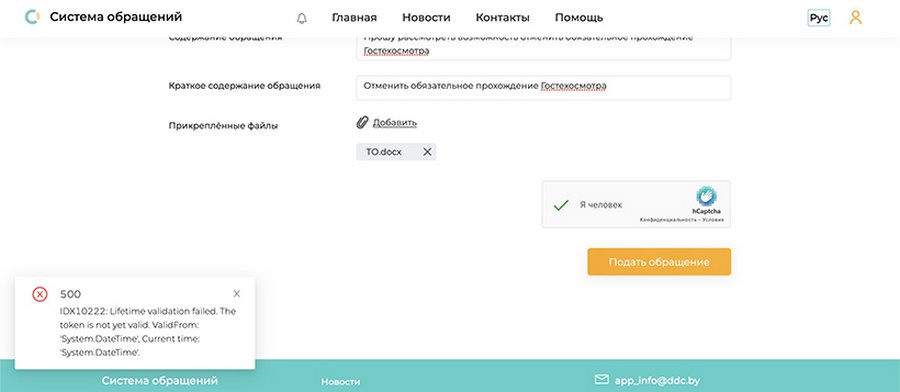900x392 pixels.
Task: Click the Краткое содержание обращения label
Action: point(245,86)
